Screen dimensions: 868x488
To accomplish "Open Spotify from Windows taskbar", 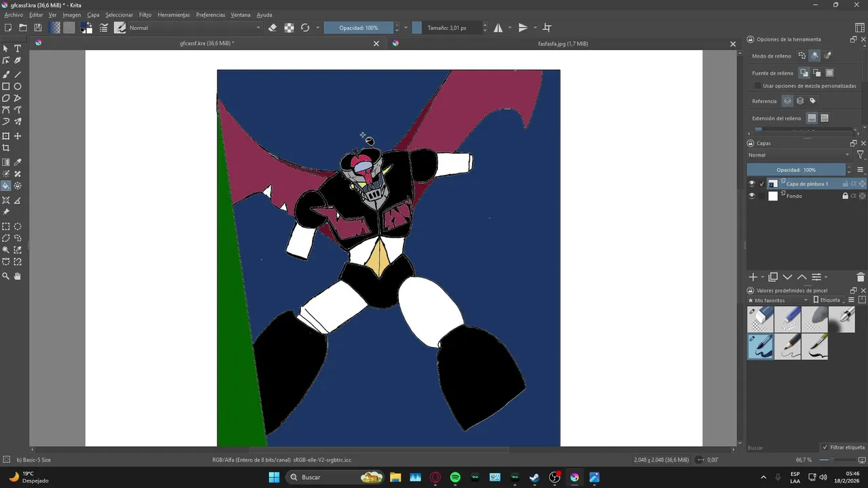I will click(x=455, y=477).
